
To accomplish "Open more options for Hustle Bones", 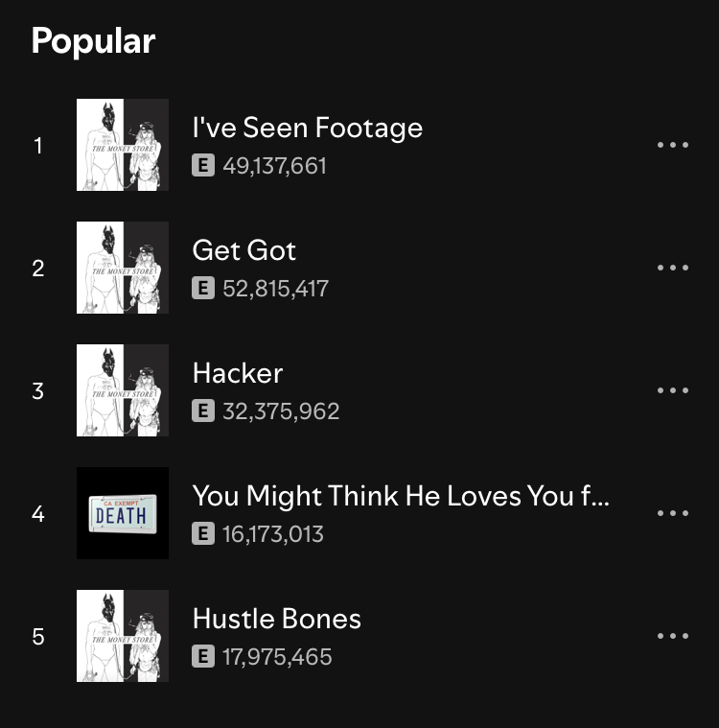I will 673,636.
